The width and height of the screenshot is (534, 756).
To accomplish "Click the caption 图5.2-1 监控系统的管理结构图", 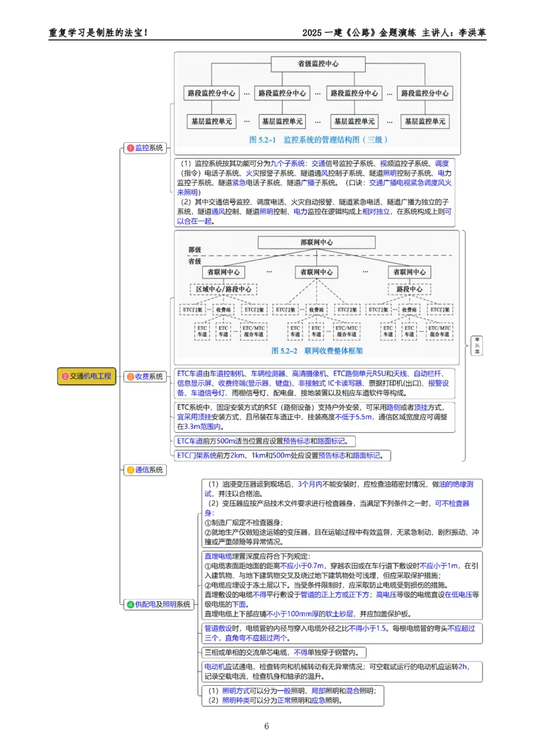I will [317, 139].
